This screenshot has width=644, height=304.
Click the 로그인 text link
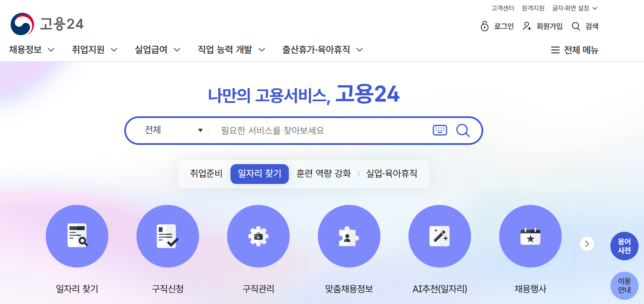[x=504, y=26]
